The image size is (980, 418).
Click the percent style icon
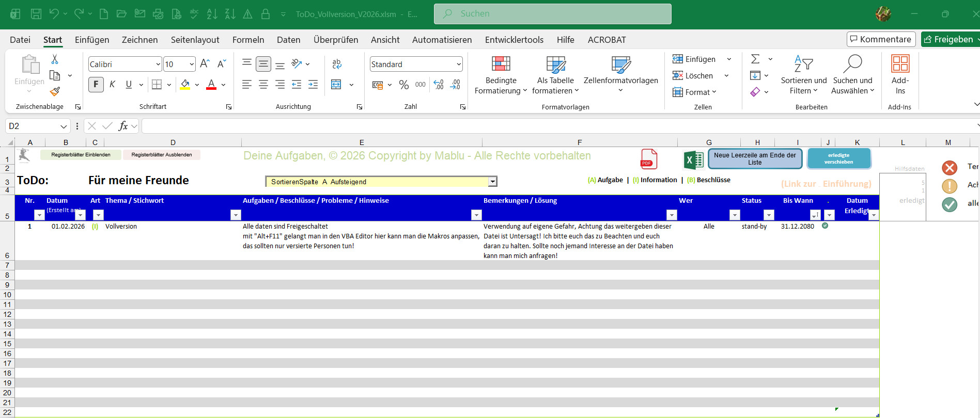tap(404, 85)
